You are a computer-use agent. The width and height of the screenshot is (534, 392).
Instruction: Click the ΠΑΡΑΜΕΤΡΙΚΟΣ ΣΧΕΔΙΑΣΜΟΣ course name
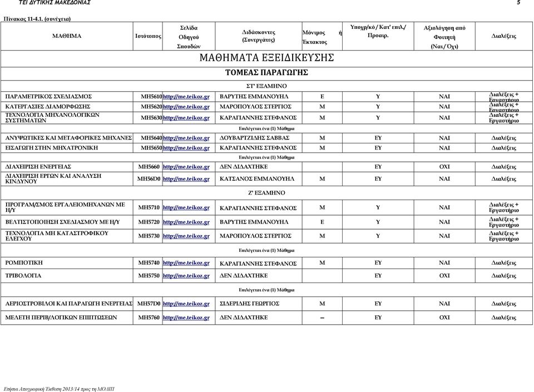point(48,97)
